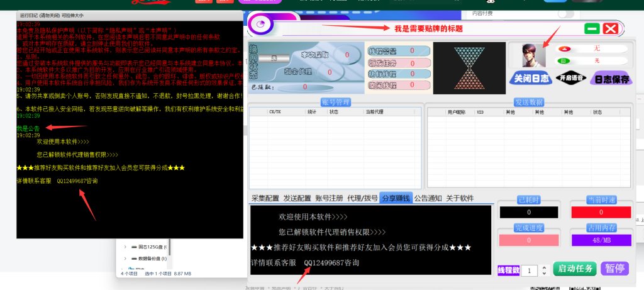This screenshot has width=644, height=290.
Task: Click the 空闲线程 counter
Action: [x=399, y=86]
